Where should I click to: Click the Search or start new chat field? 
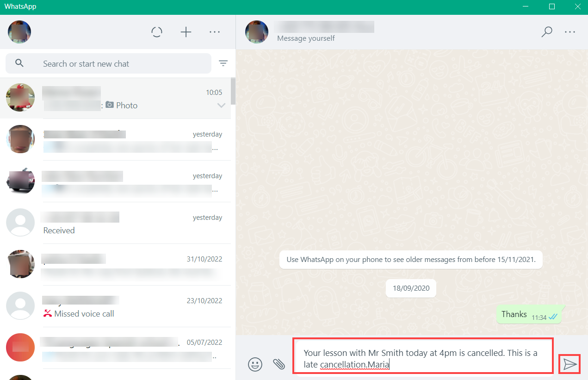coord(108,63)
